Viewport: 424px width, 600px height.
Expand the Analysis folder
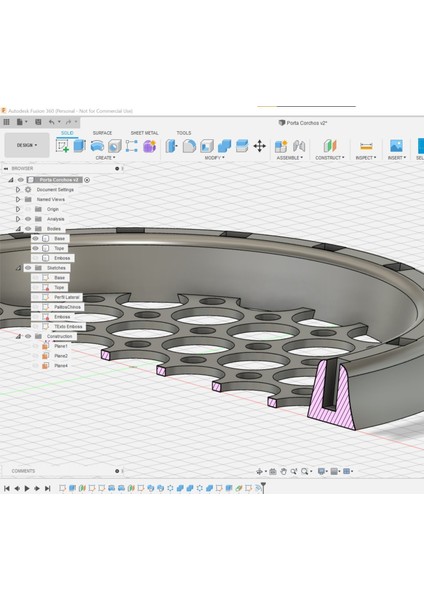click(18, 219)
